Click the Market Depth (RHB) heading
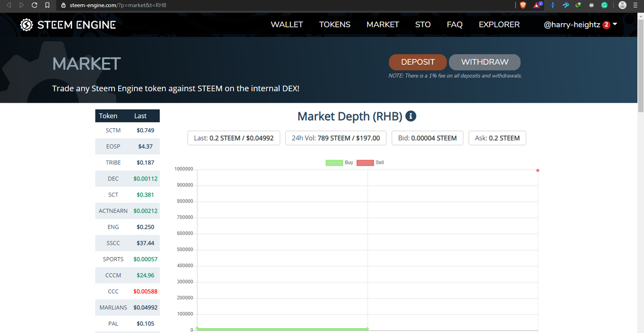 pyautogui.click(x=350, y=116)
